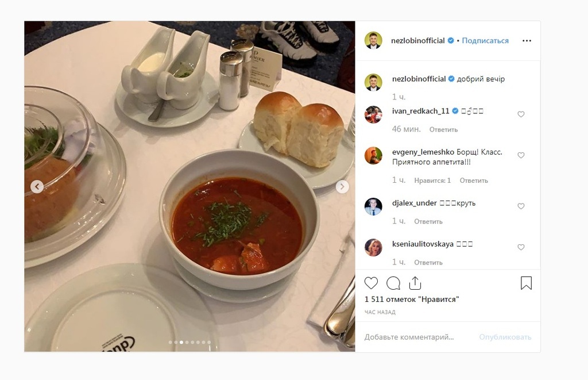
Task: Go to the next photo in the carousel
Action: [x=342, y=187]
